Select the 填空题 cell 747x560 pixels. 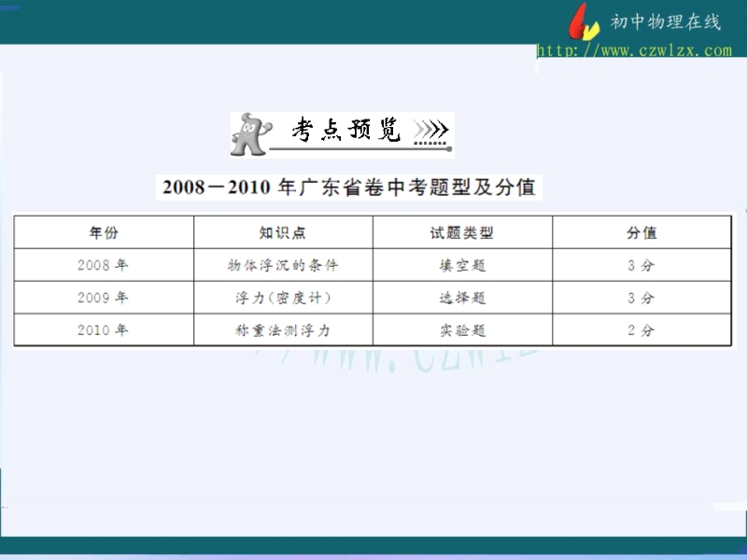[x=462, y=265]
